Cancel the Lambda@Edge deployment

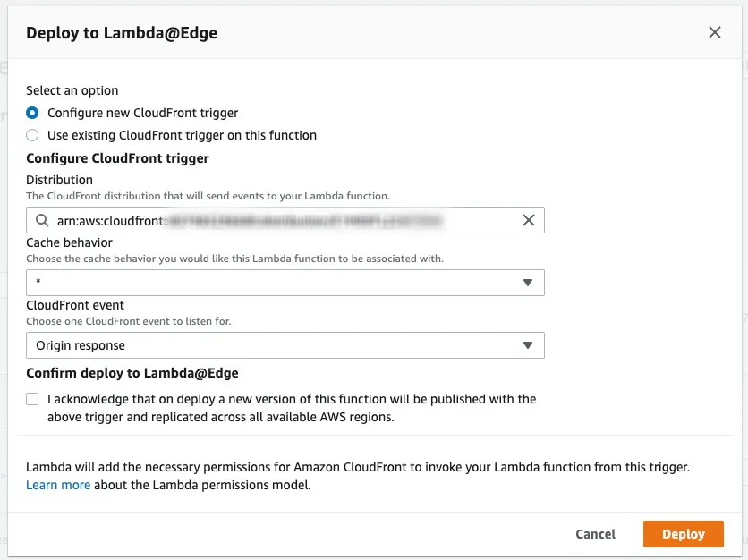click(x=595, y=534)
